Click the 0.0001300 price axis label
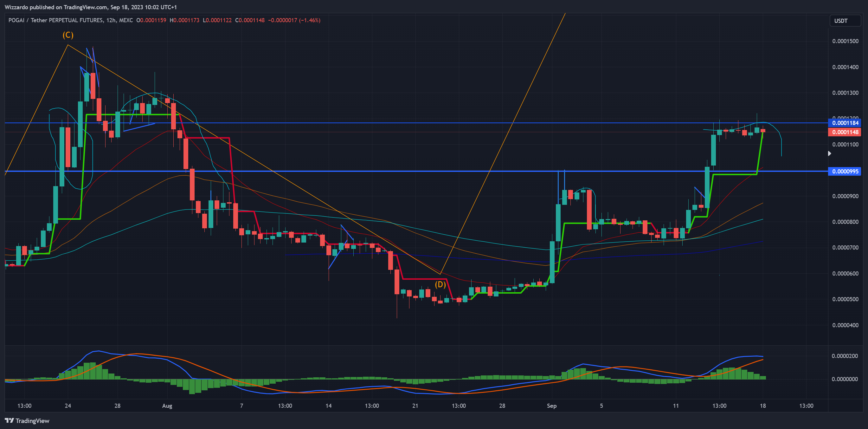This screenshot has height=429, width=868. tap(845, 93)
